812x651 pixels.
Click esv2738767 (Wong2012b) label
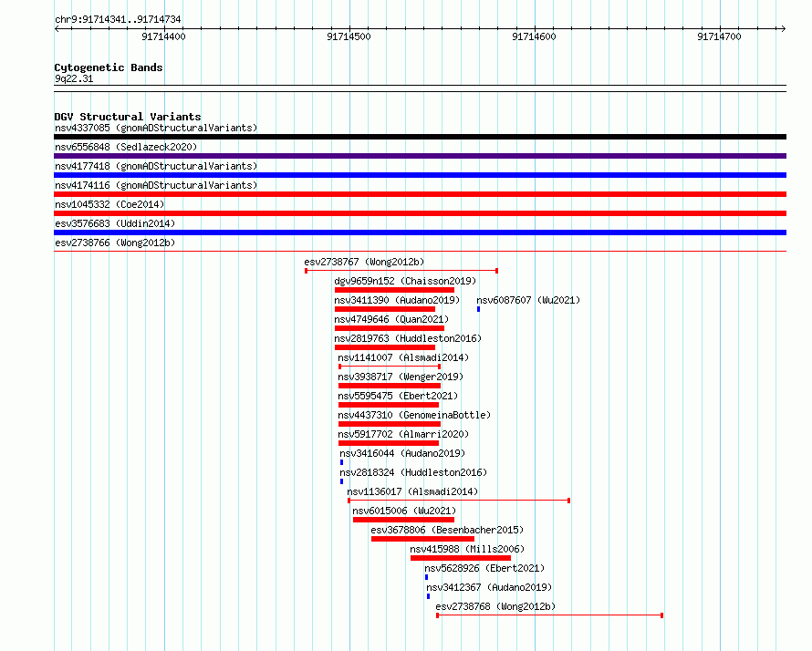pyautogui.click(x=364, y=262)
